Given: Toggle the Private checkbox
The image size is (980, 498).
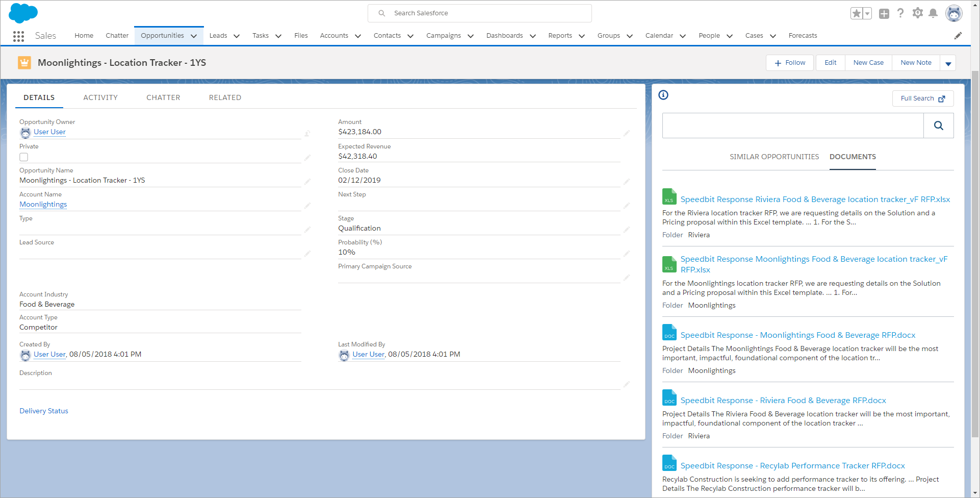Looking at the screenshot, I should point(24,157).
